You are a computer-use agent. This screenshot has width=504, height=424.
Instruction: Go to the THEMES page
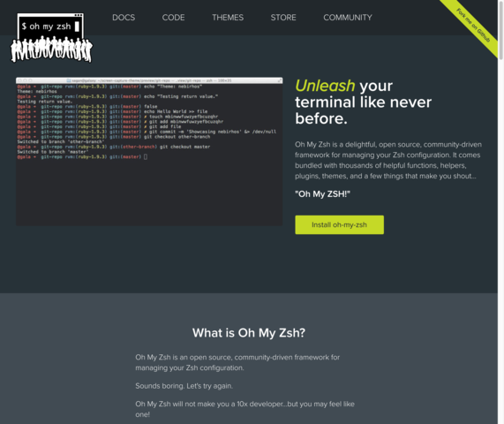pyautogui.click(x=228, y=18)
